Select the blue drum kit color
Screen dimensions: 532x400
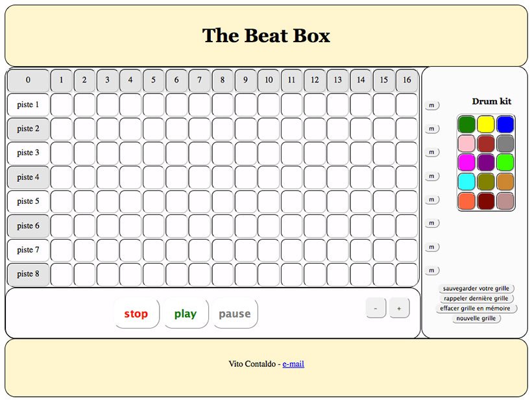(x=505, y=124)
